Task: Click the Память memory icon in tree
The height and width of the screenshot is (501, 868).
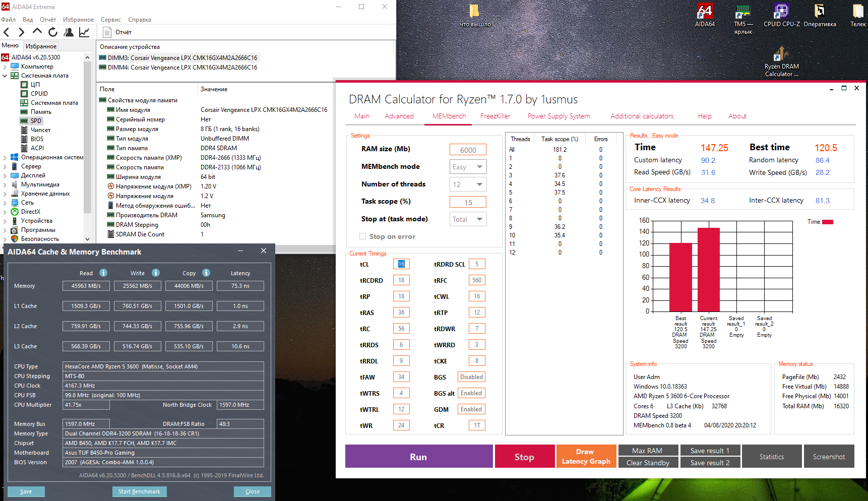Action: (x=24, y=112)
